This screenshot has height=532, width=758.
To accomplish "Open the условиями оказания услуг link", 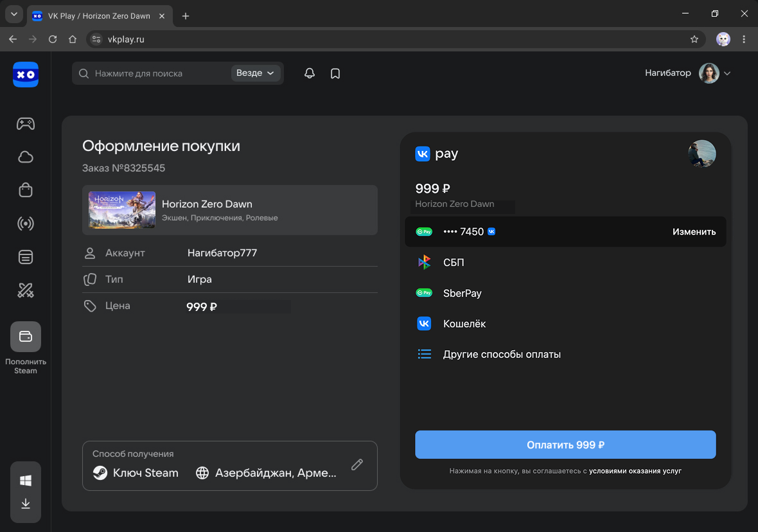I will coord(635,471).
